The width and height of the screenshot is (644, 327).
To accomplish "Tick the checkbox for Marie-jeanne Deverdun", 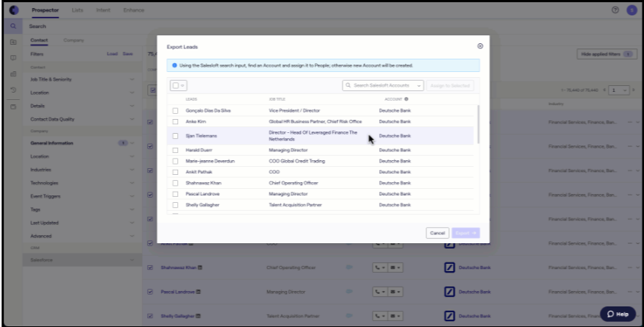I will click(176, 161).
